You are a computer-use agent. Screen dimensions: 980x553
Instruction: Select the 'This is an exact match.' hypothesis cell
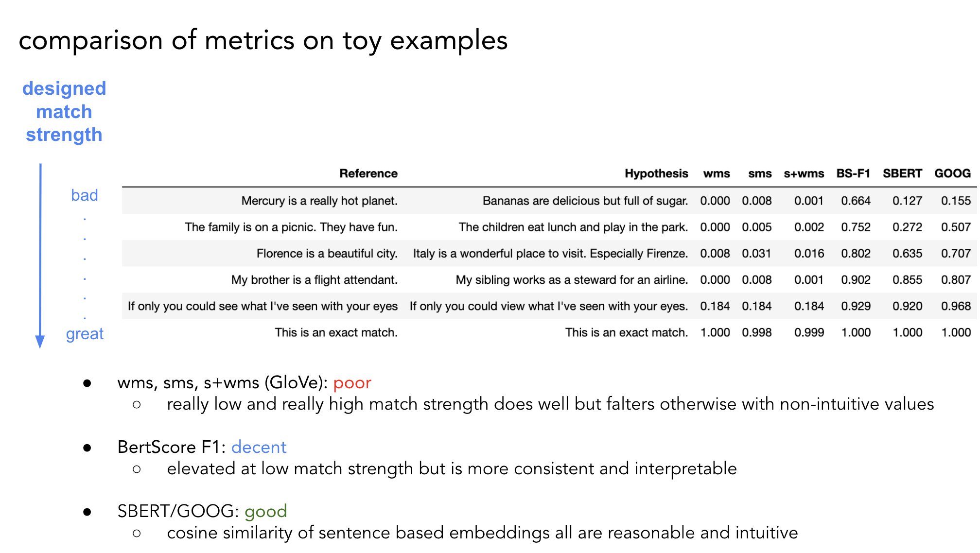(x=627, y=332)
